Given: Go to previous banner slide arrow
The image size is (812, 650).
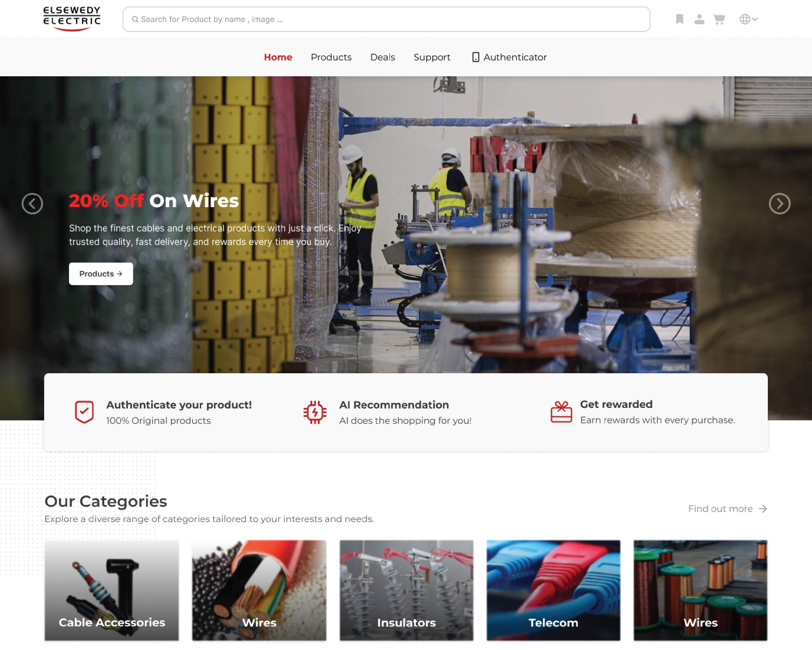Looking at the screenshot, I should coord(32,204).
